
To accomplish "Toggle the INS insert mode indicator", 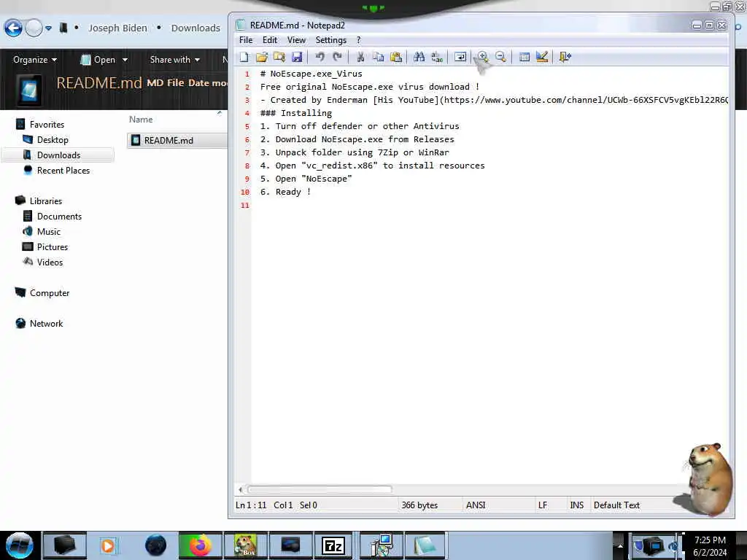I will (576, 505).
